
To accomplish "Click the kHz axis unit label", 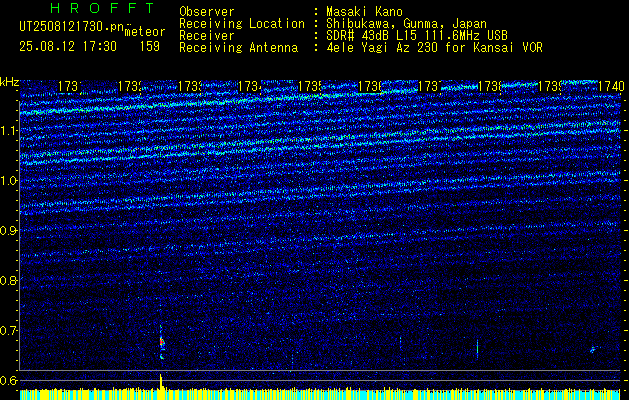I will (x=9, y=82).
